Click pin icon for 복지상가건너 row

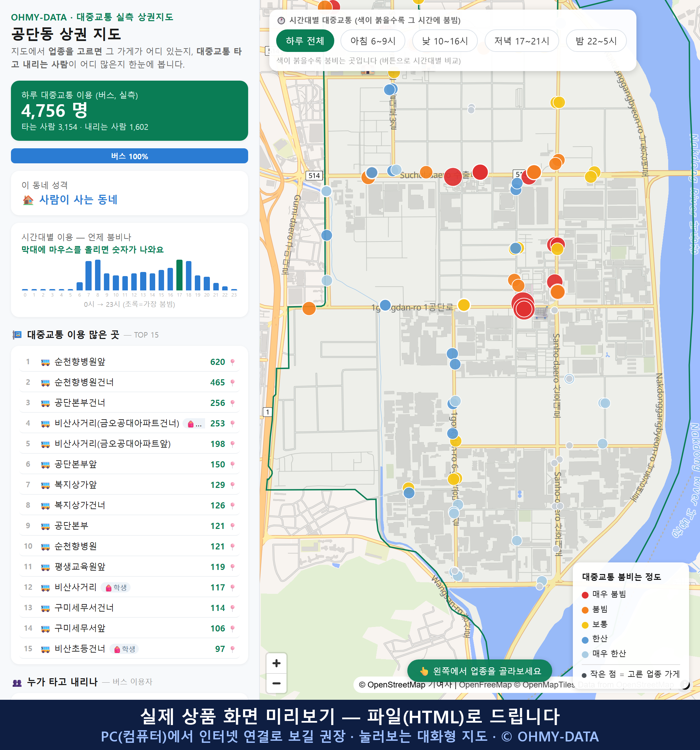pos(232,505)
